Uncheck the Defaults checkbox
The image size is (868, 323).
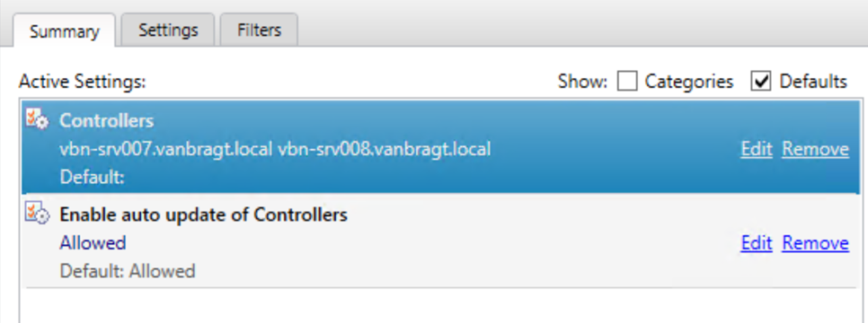point(761,82)
